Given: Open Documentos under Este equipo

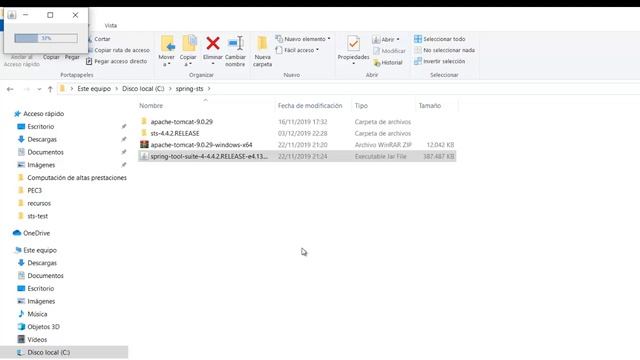Looking at the screenshot, I should click(40, 276).
